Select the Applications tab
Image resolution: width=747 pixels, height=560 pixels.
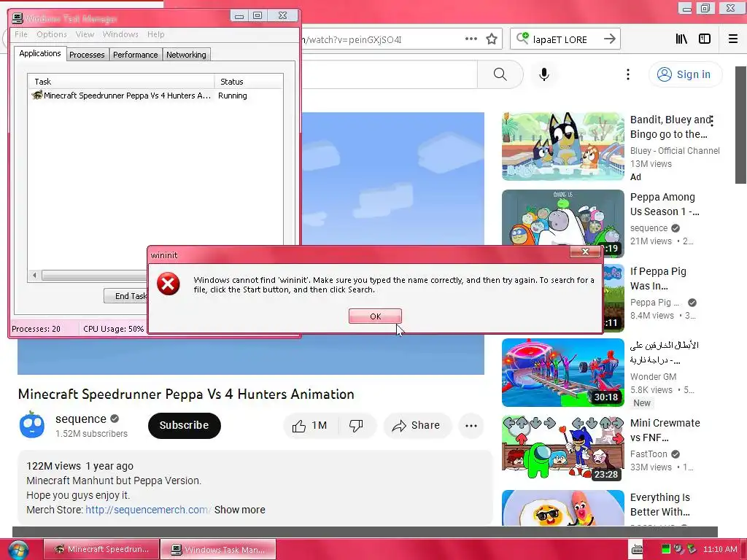pos(40,53)
